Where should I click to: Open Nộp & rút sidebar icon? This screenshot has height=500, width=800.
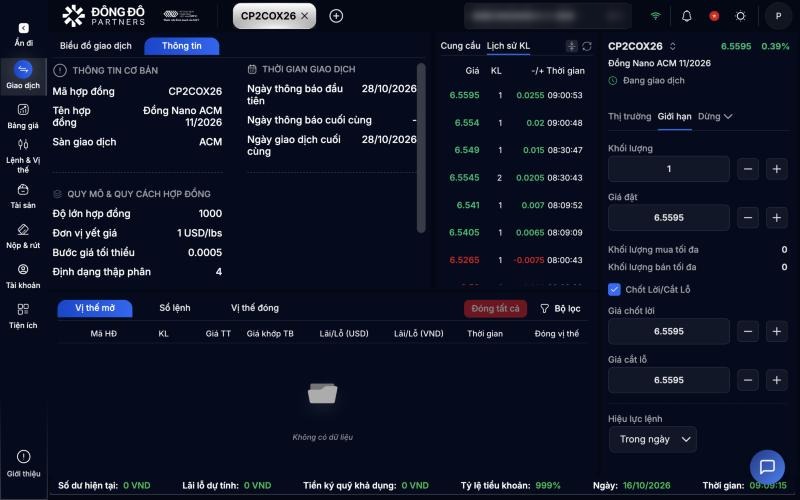[23, 236]
